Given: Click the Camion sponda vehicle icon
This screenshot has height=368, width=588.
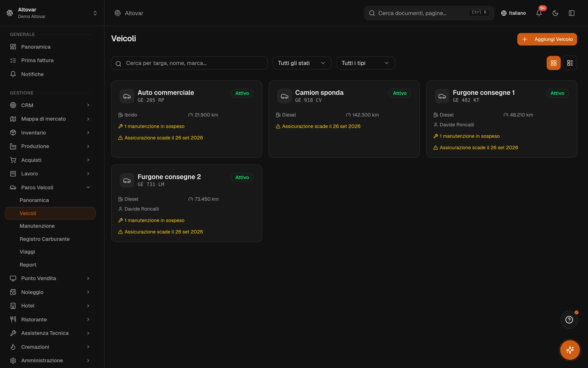Looking at the screenshot, I should pos(285,96).
